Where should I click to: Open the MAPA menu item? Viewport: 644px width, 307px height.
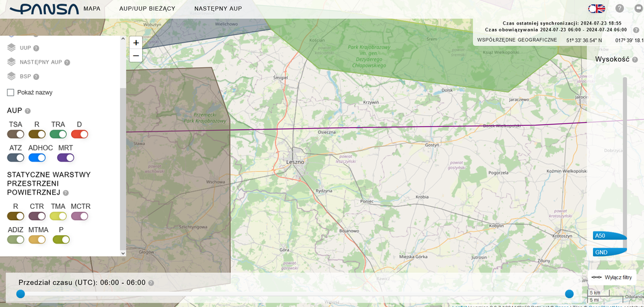pos(92,9)
